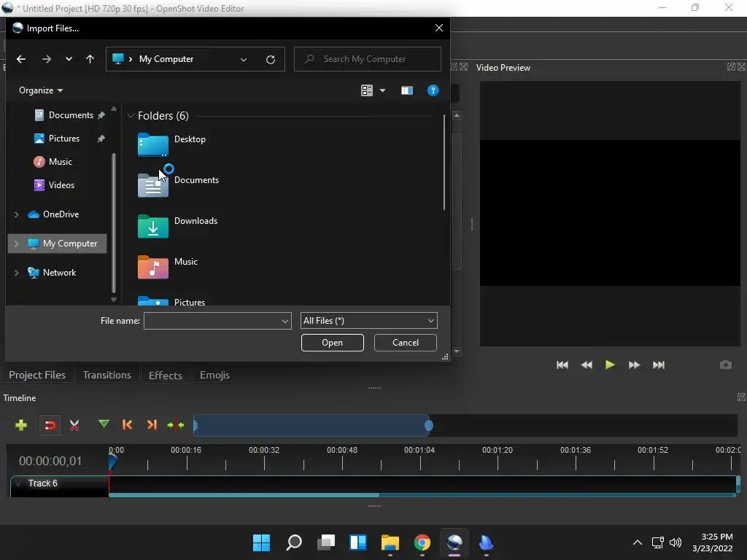747x560 pixels.
Task: Expand the address bar history dropdown
Action: tap(244, 60)
